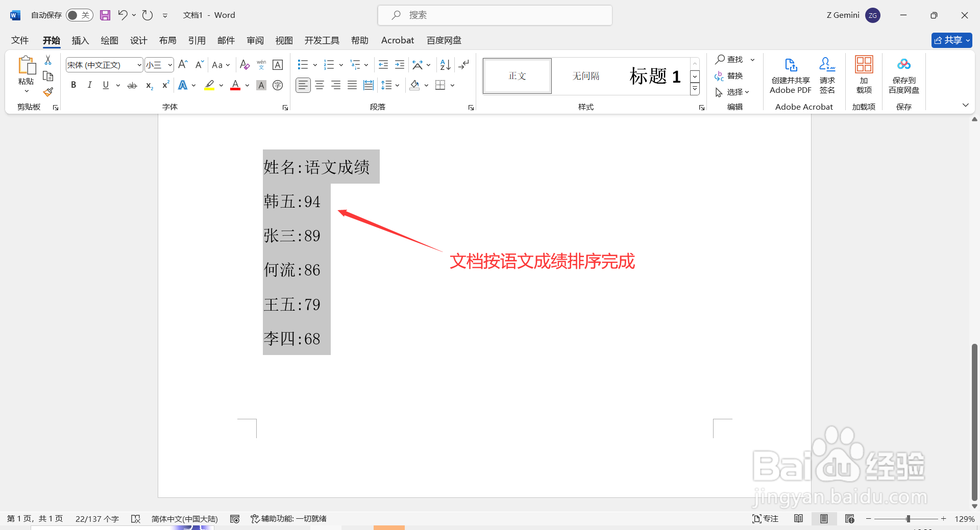
Task: Toggle the 自动保存 switch
Action: (79, 15)
